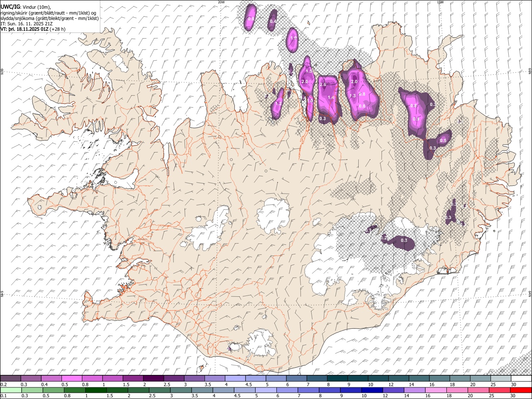
Task: Click the bright pink 0.5 swatch in upper legend row
Action: 71,379
